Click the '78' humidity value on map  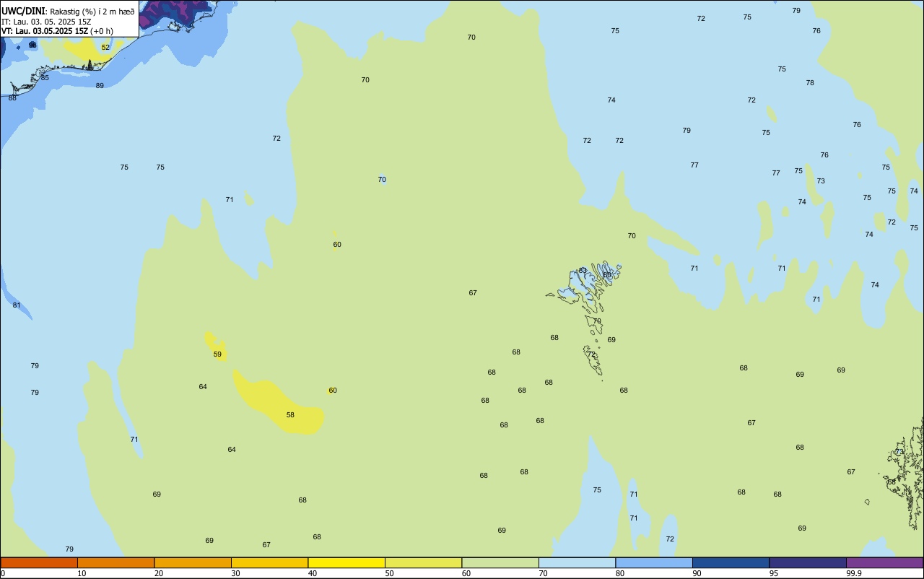point(810,83)
